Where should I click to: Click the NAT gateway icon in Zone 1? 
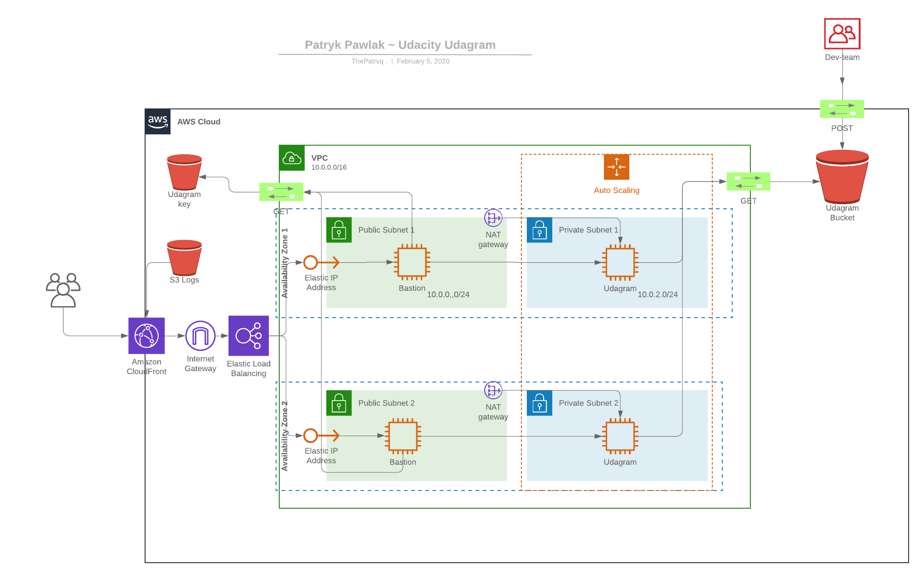coord(493,218)
